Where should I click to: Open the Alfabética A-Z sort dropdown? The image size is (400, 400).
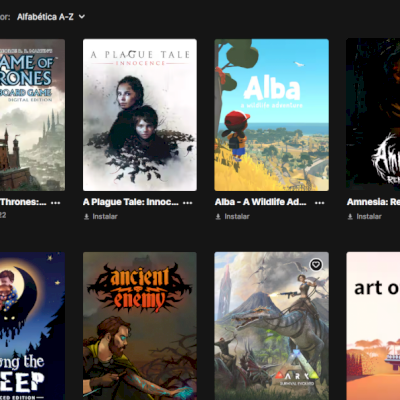[x=51, y=17]
